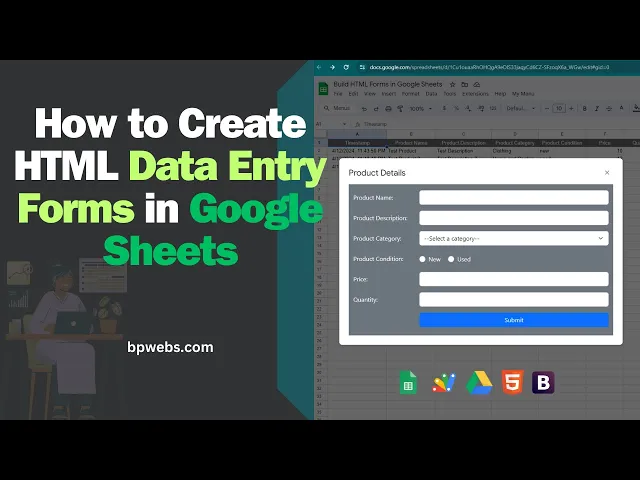Screen dimensions: 640x480
Task: Format as percent
Action: (x=456, y=109)
